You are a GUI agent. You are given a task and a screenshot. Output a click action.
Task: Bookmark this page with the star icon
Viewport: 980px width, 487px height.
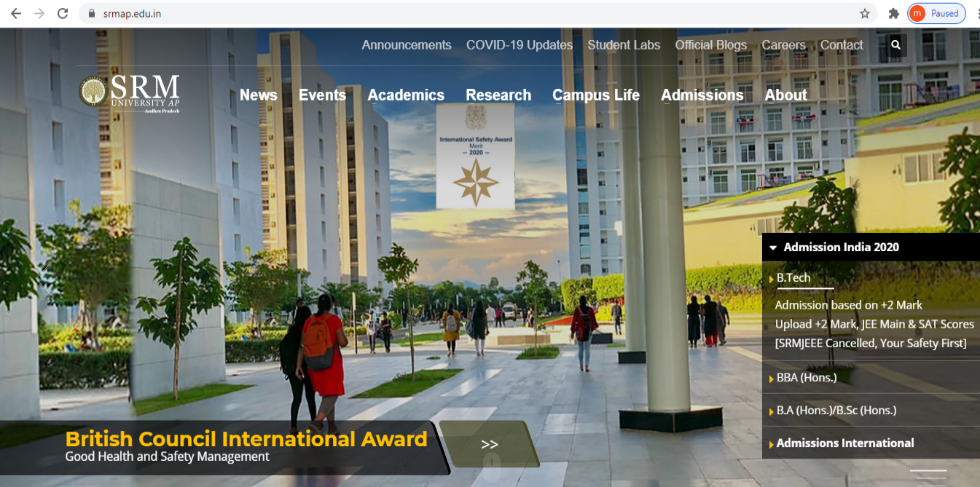pos(865,13)
